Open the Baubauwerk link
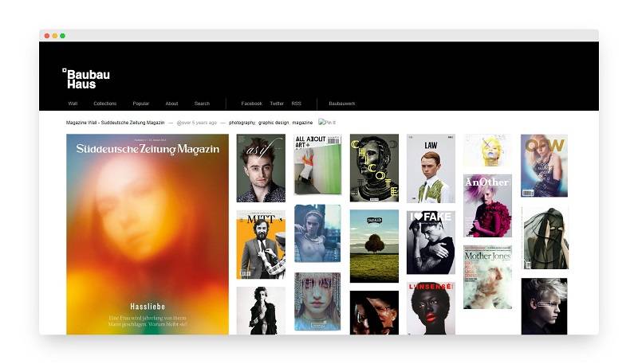 [341, 104]
